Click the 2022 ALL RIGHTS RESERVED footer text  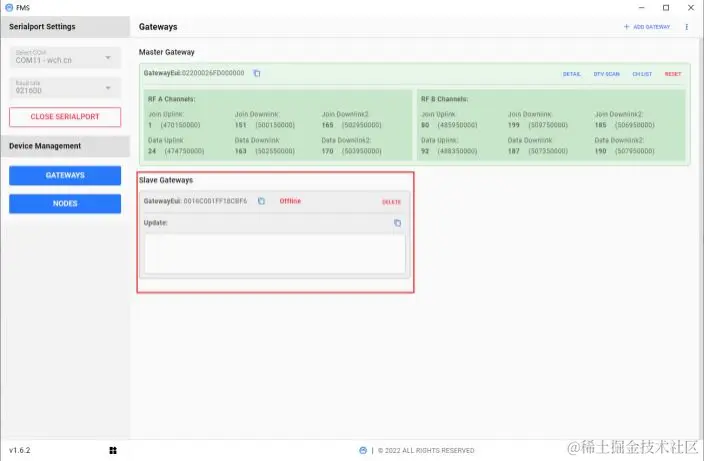click(x=426, y=451)
